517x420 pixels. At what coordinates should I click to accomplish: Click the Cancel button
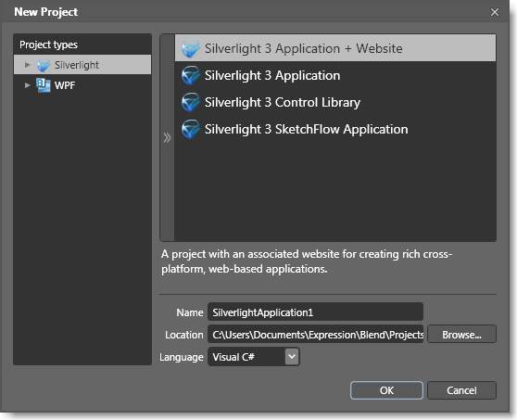point(461,390)
